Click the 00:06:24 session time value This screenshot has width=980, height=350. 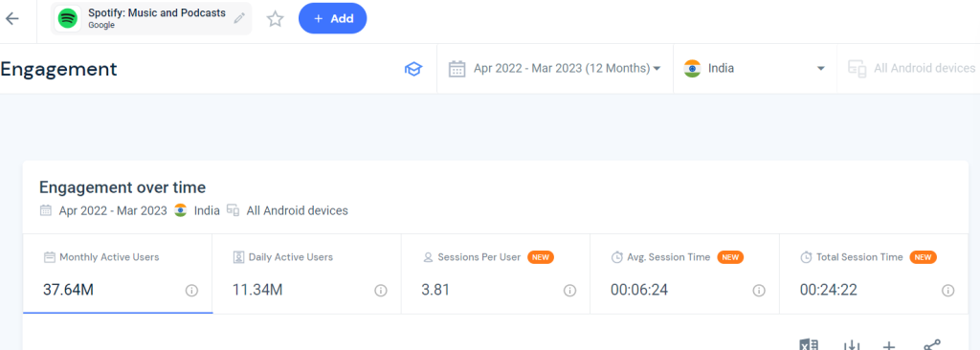(639, 290)
